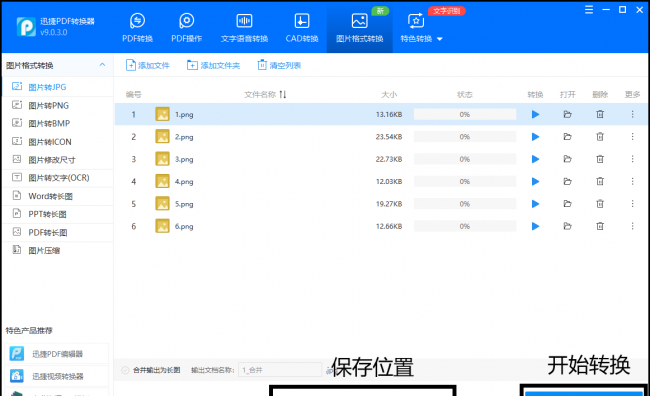The width and height of the screenshot is (650, 396).
Task: Start conversion of 6.png
Action: (x=535, y=226)
